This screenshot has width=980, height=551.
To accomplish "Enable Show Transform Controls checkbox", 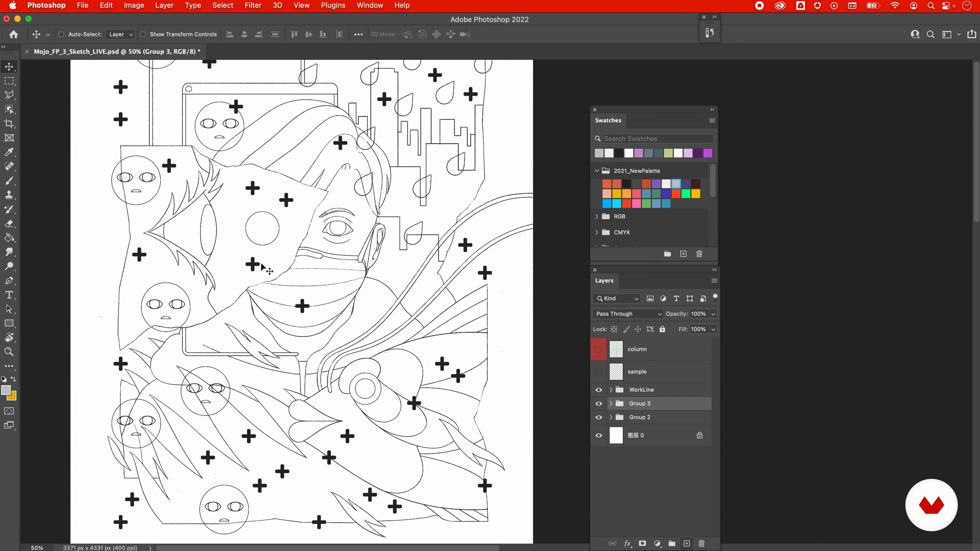I will coord(143,34).
